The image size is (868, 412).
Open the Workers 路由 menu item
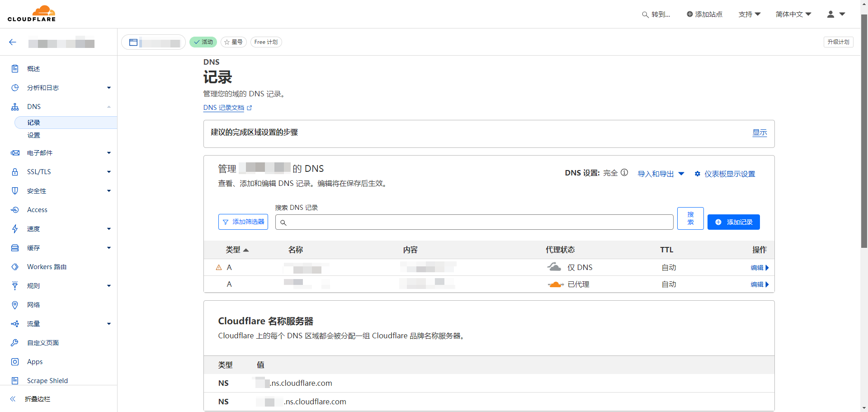point(47,267)
